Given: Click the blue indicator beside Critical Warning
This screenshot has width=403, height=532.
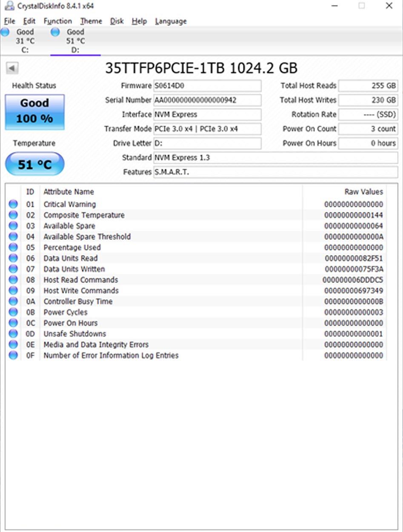Looking at the screenshot, I should point(13,204).
